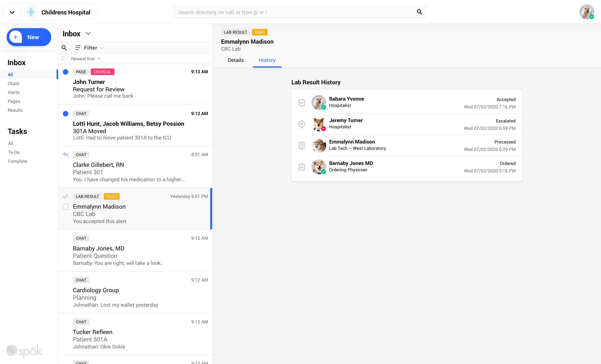Click Barnaby Jones MD name in history

tap(351, 163)
